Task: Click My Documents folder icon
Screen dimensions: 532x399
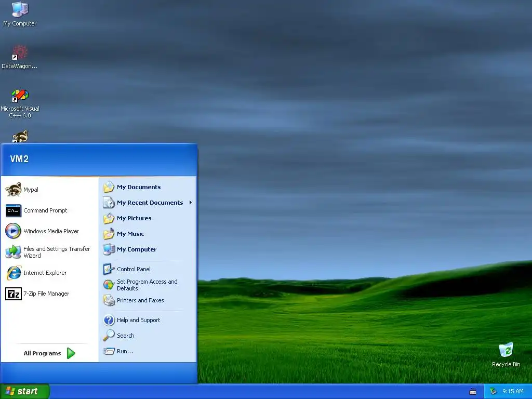Action: point(109,187)
